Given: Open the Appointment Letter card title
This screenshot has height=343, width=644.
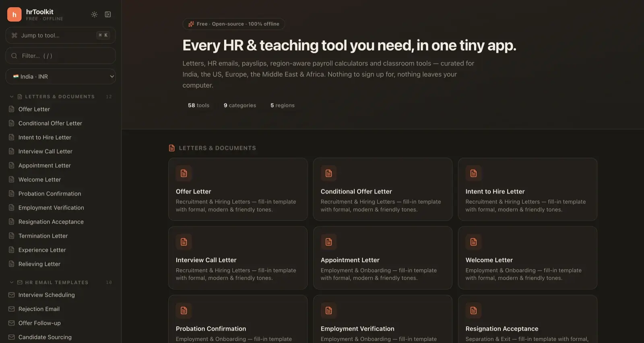Looking at the screenshot, I should pyautogui.click(x=350, y=260).
